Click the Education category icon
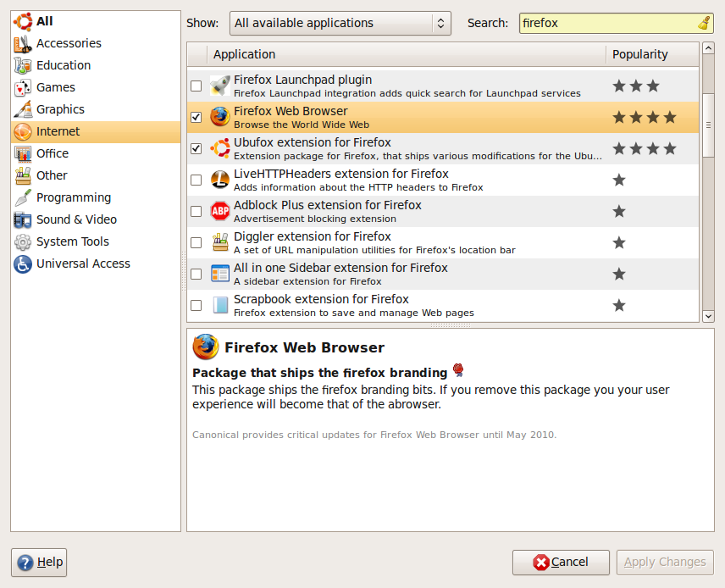Image resolution: width=725 pixels, height=588 pixels. tap(23, 65)
